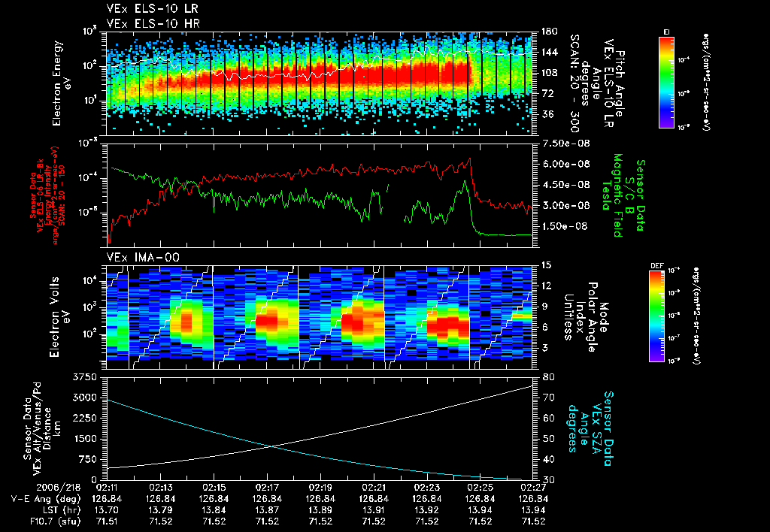Click the 'Polar Angle Index' axis label
Screen dimensions: 770x532
click(587, 317)
